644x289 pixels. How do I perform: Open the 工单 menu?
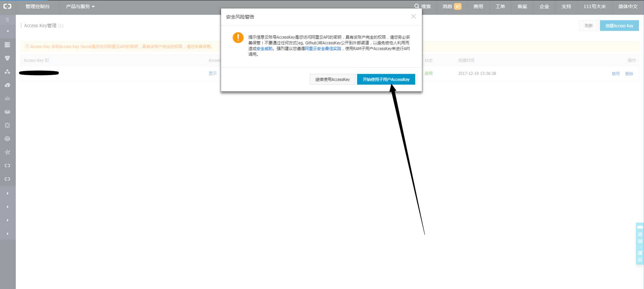click(500, 6)
